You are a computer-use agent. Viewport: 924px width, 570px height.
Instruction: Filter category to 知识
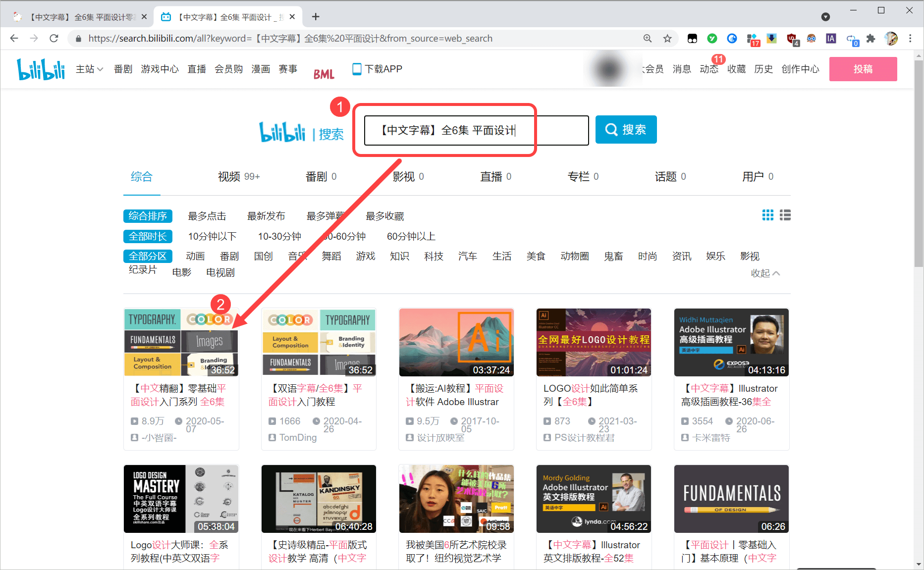[399, 257]
